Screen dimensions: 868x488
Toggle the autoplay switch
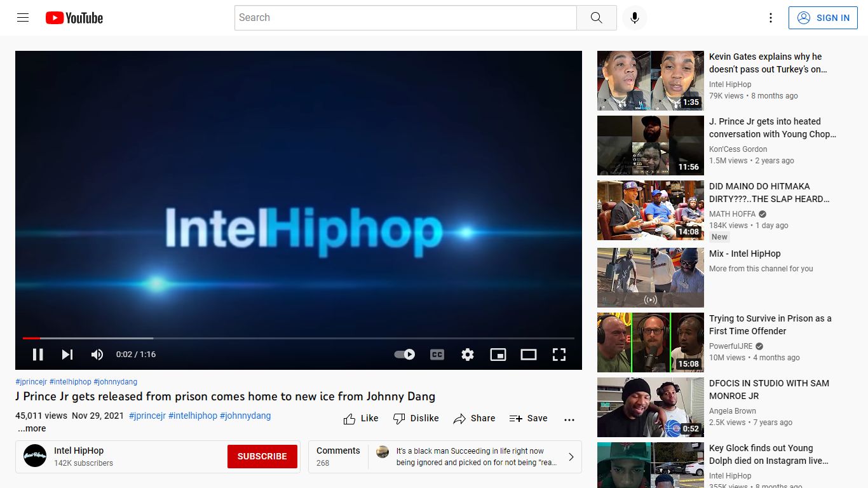(x=405, y=355)
